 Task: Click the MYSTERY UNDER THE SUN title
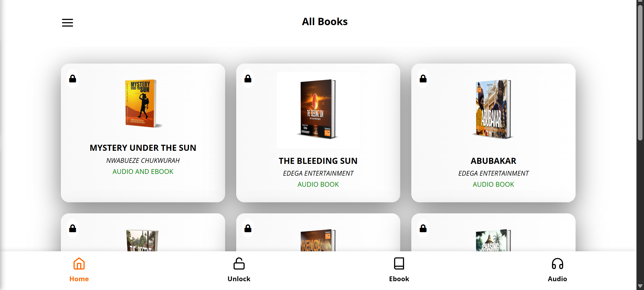tap(143, 148)
